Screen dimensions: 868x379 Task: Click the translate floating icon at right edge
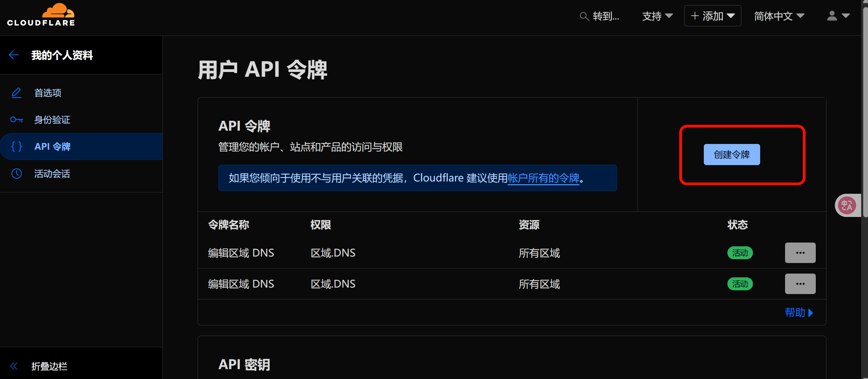pos(847,205)
